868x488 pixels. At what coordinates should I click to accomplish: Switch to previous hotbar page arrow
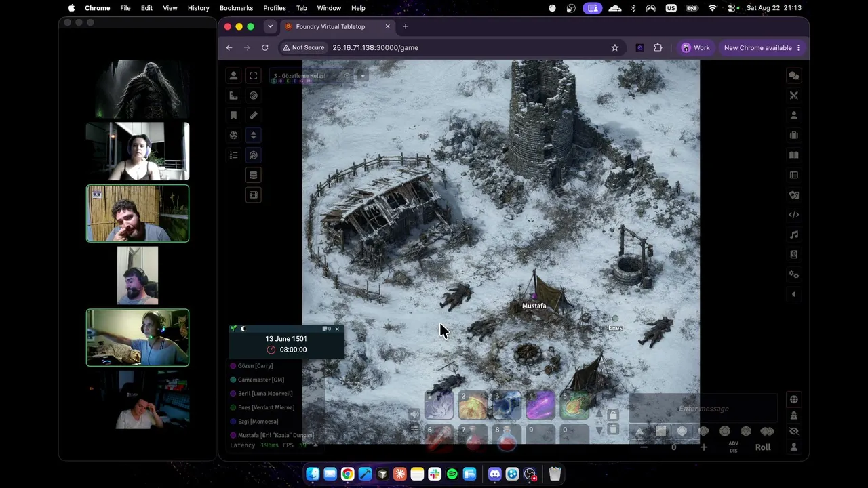point(599,415)
